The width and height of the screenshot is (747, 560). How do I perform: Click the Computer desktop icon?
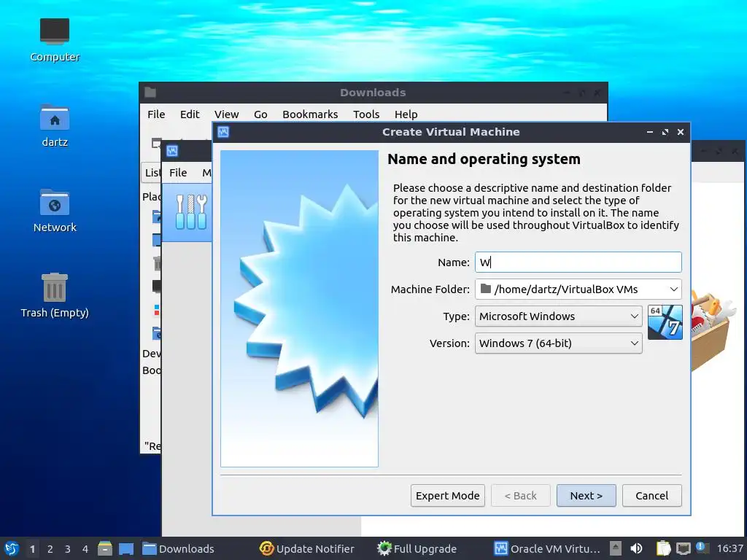click(x=55, y=40)
